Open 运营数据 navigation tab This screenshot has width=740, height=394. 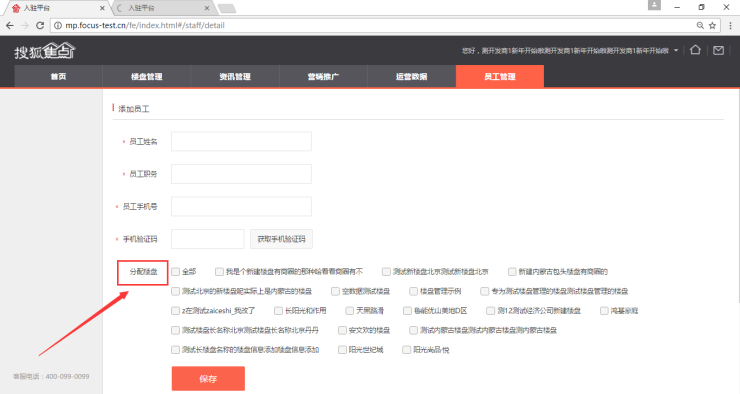click(x=412, y=76)
